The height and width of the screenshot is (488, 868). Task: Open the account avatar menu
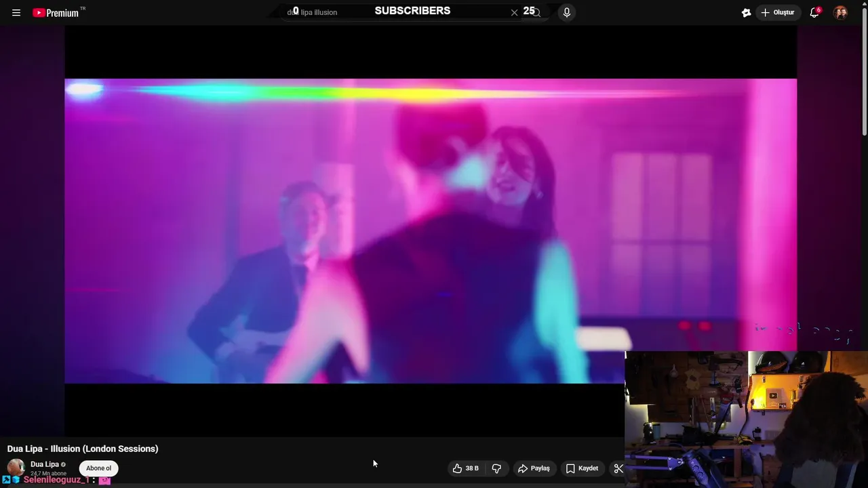tap(840, 12)
